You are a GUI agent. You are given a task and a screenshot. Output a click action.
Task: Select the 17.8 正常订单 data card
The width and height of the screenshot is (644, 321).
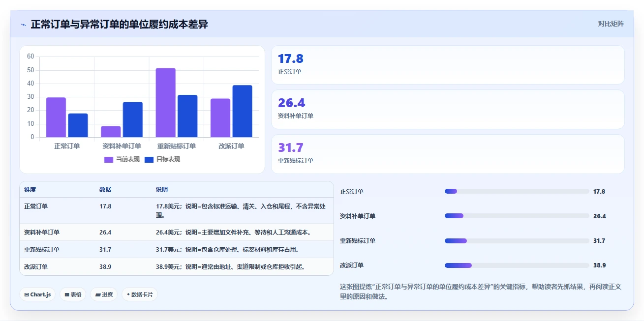coord(448,65)
